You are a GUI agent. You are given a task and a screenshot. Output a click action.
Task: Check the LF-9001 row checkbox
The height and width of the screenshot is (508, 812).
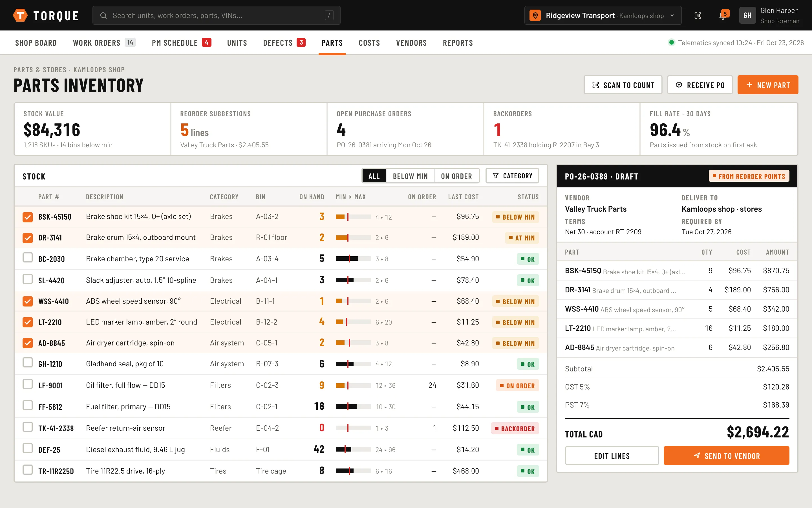pos(28,384)
